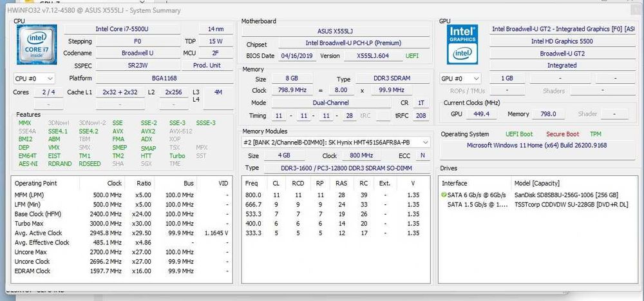Click the Uncore Max row

point(121,252)
